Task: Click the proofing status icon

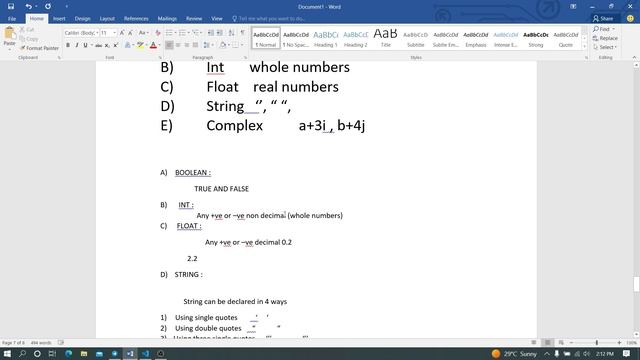Action: (x=61, y=343)
